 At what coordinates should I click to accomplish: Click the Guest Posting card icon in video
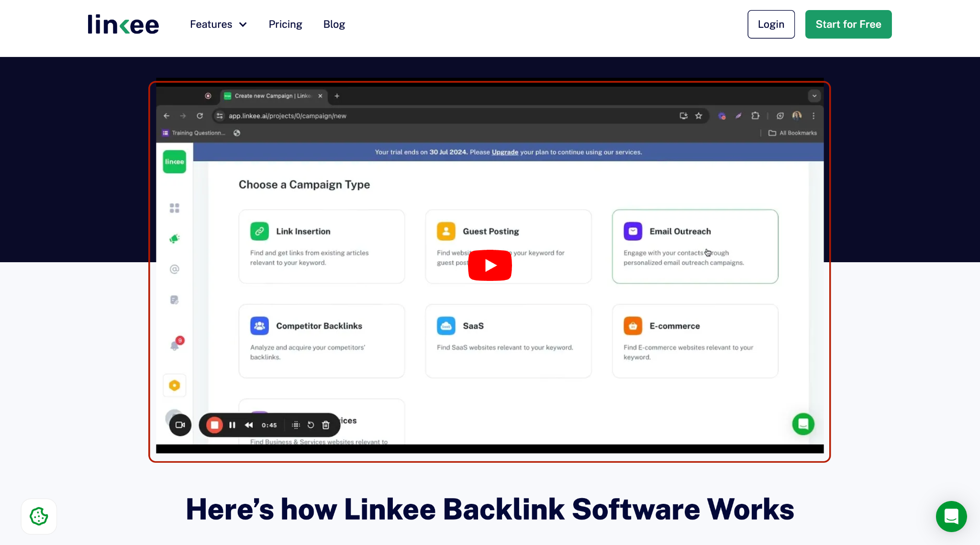446,231
